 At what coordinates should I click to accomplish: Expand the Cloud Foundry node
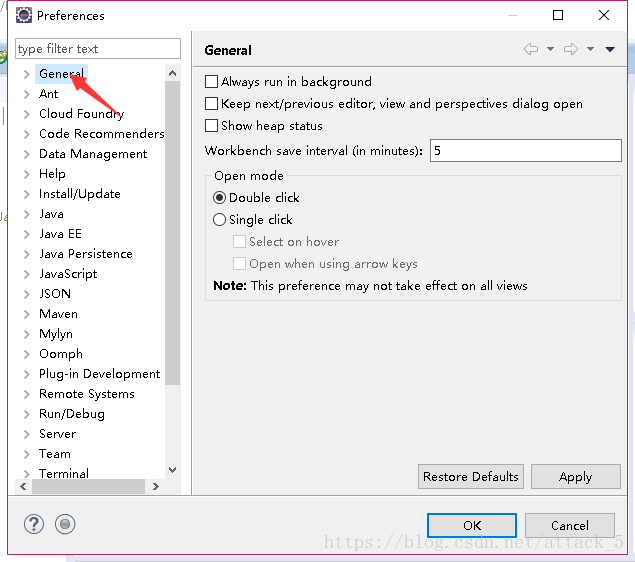[26, 114]
